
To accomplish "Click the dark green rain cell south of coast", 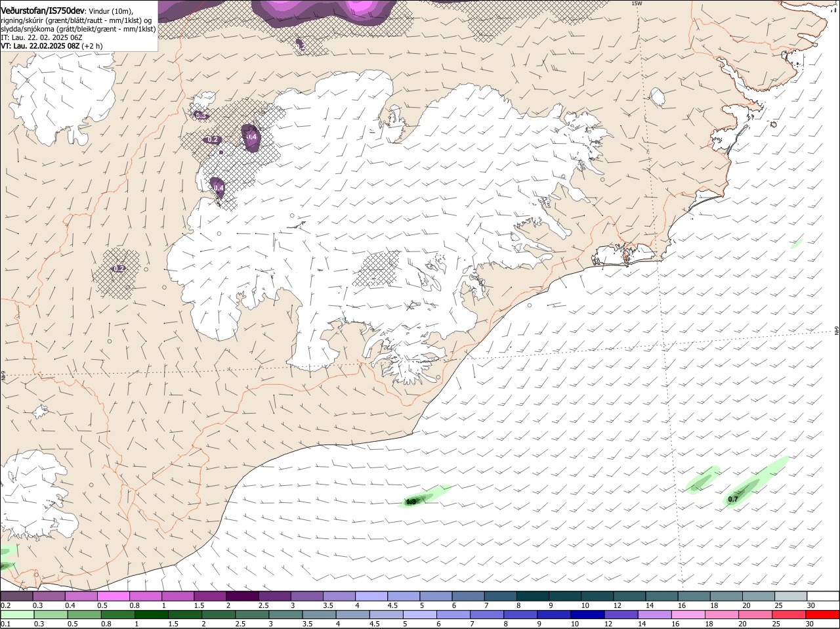I will pos(412,502).
